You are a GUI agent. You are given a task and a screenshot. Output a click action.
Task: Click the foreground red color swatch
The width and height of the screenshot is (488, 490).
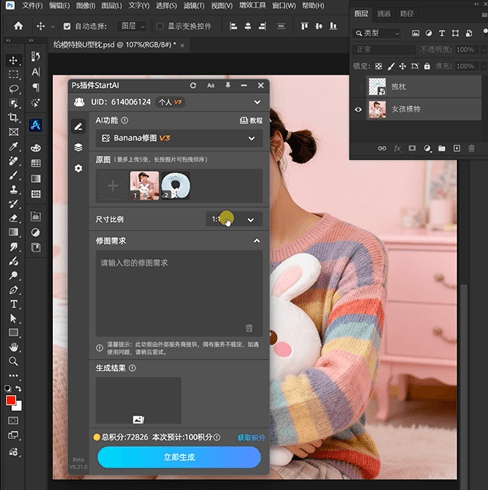[x=11, y=400]
